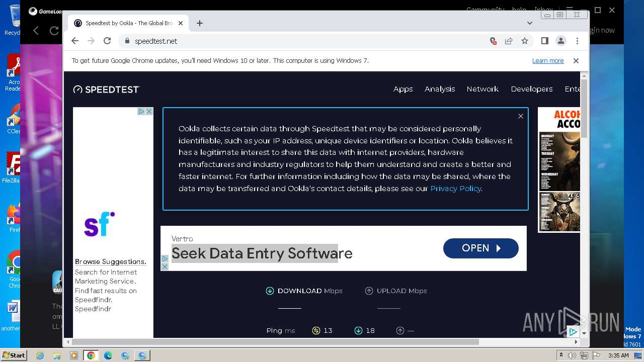Click the GameLoop back arrow
Image resolution: width=644 pixels, height=362 pixels.
(36, 31)
